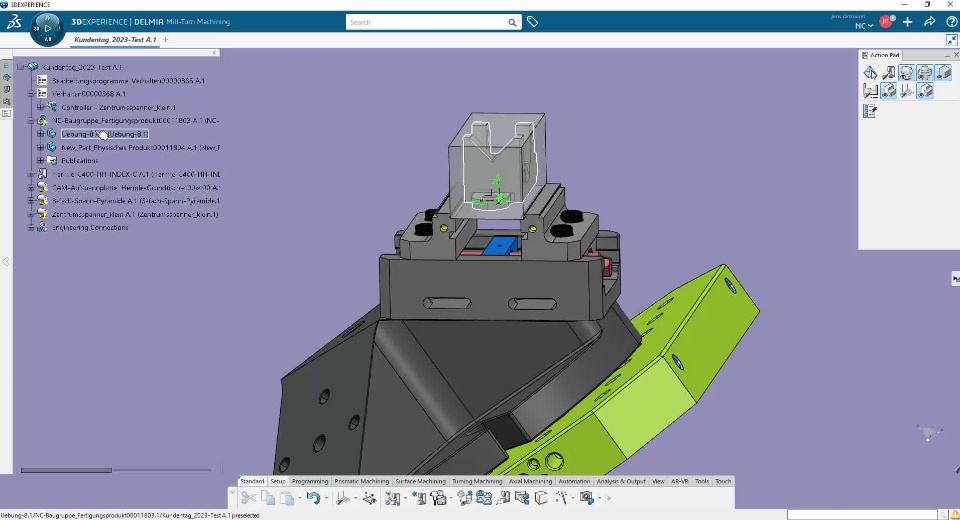Expand the Uebung-8.1 tree node
This screenshot has height=520, width=960.
pyautogui.click(x=40, y=134)
